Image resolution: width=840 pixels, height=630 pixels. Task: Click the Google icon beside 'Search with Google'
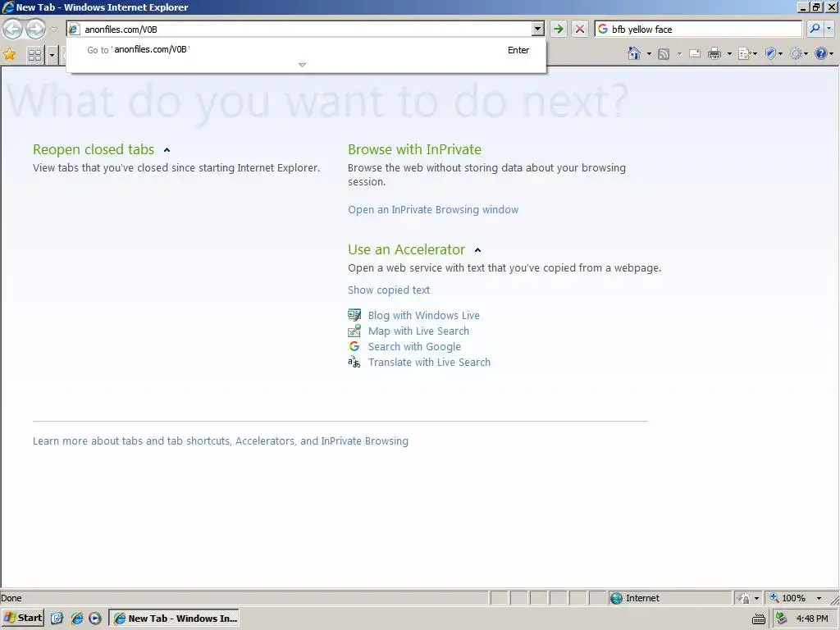tap(354, 346)
